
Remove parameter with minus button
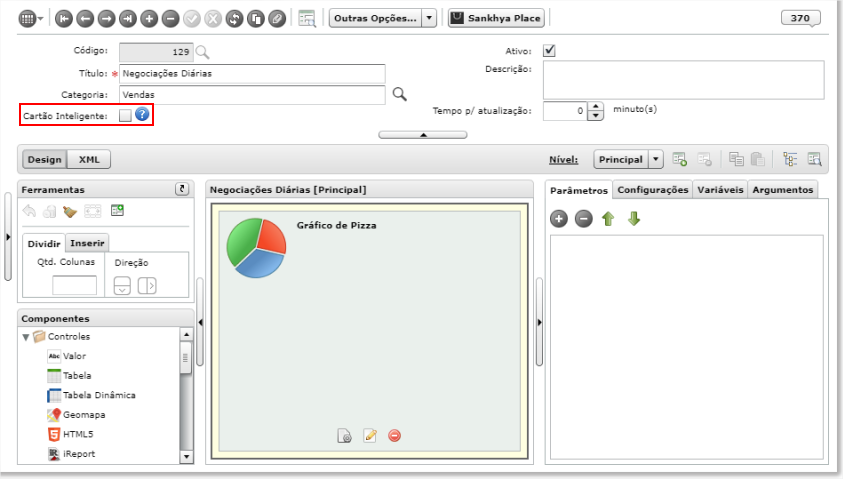[x=583, y=219]
